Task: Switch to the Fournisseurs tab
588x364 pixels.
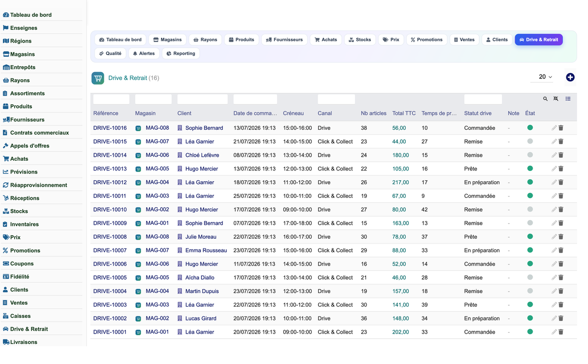Action: tap(284, 40)
